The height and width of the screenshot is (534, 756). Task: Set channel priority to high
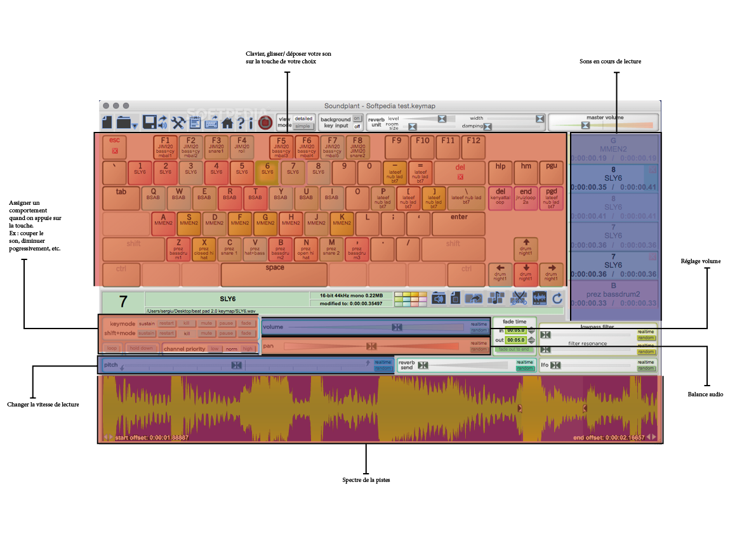click(248, 349)
